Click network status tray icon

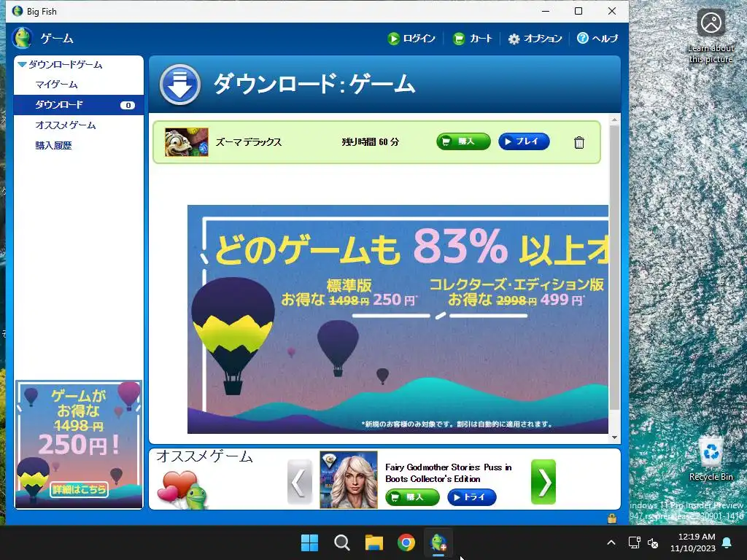point(634,542)
